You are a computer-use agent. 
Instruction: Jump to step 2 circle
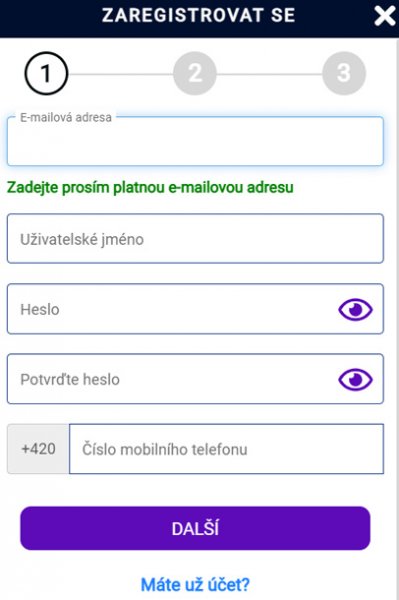click(195, 73)
